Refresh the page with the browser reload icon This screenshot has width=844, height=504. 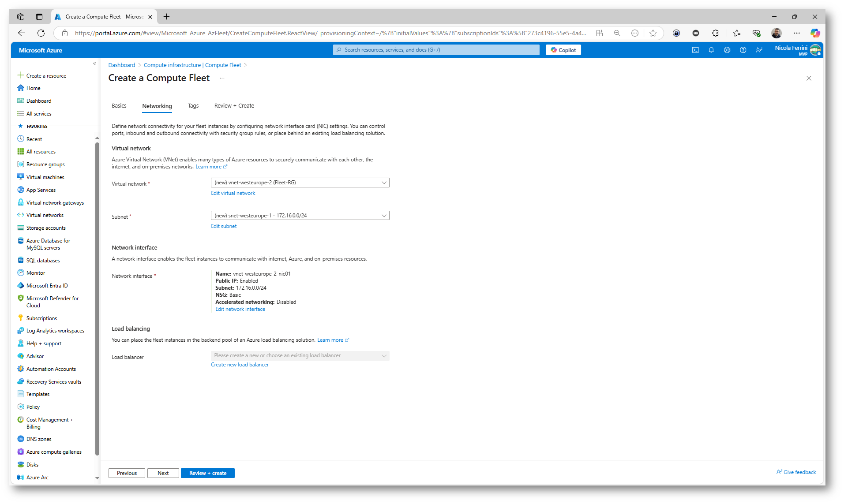[x=41, y=33]
